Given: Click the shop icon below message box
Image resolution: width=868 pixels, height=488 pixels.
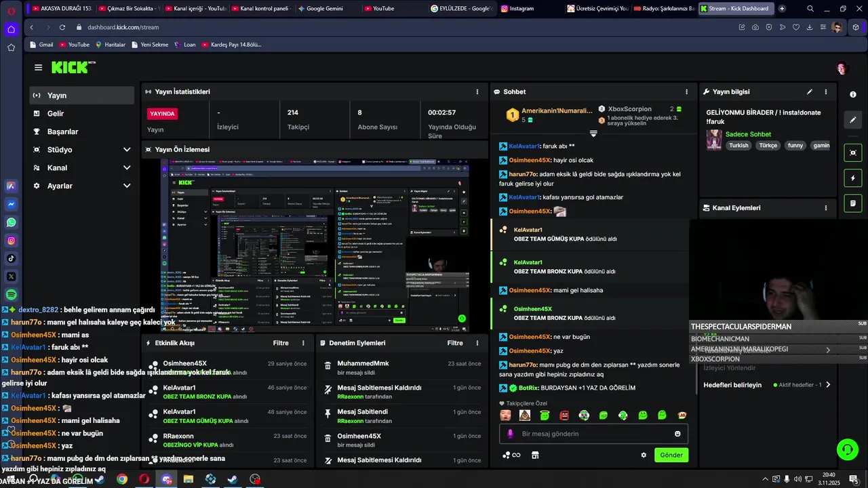Looking at the screenshot, I should [535, 455].
